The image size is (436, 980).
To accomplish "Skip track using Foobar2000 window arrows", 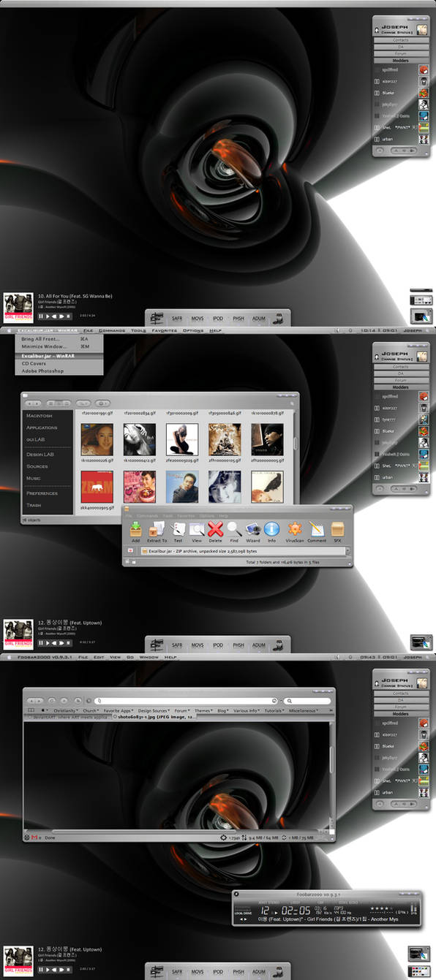I will 243,919.
